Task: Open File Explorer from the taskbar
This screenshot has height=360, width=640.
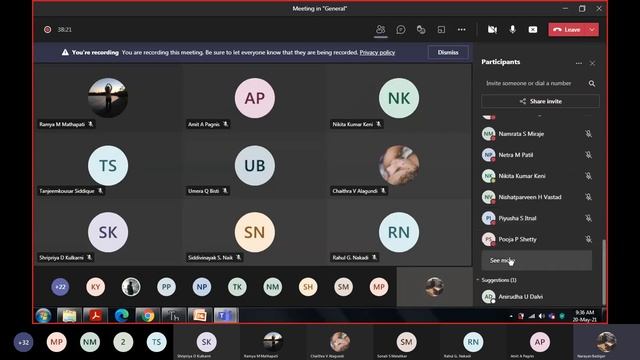Action: [x=69, y=316]
